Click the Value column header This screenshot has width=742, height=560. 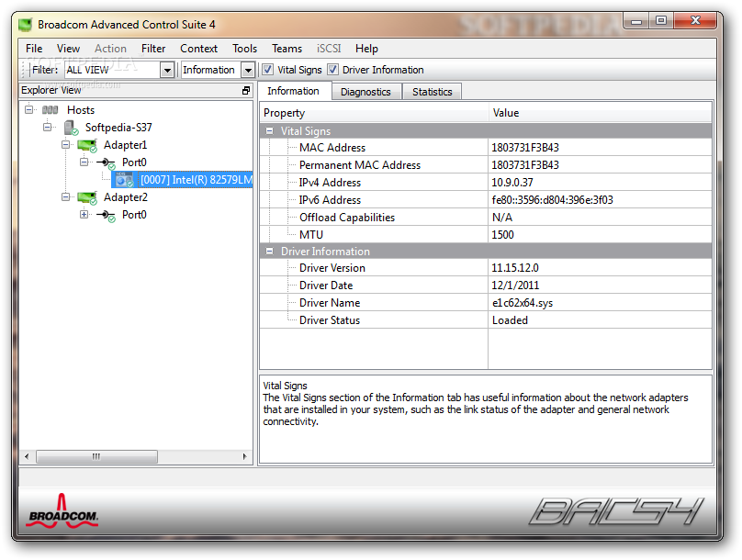[600, 113]
